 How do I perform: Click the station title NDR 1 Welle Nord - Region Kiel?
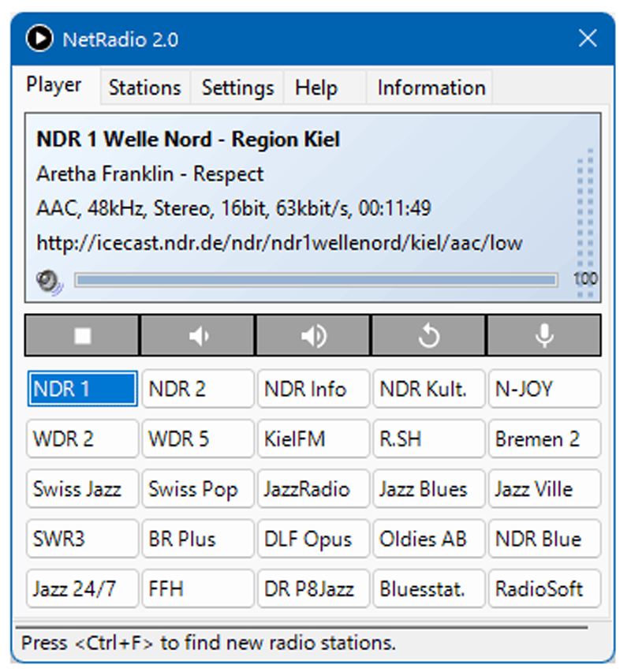(189, 140)
